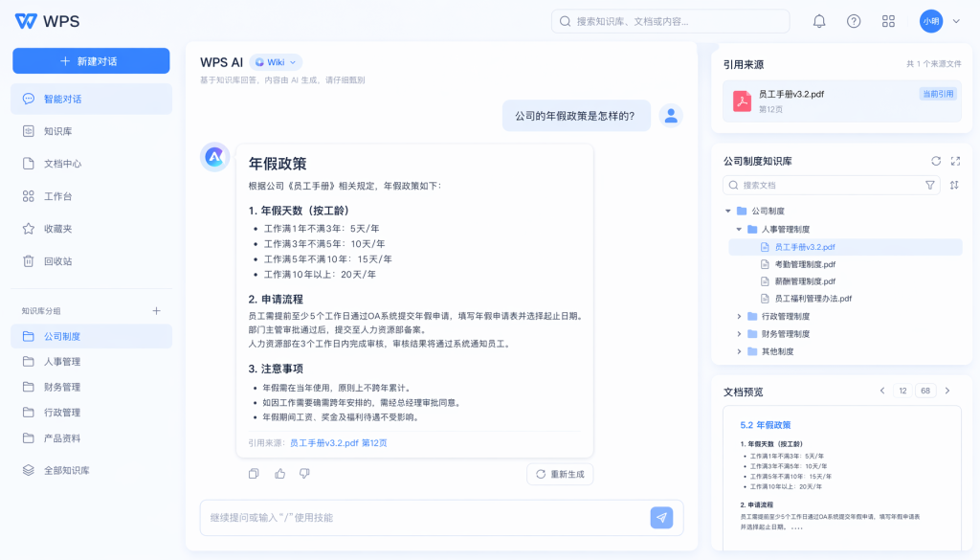Click the red PDF file icon
980x560 pixels.
pos(742,101)
